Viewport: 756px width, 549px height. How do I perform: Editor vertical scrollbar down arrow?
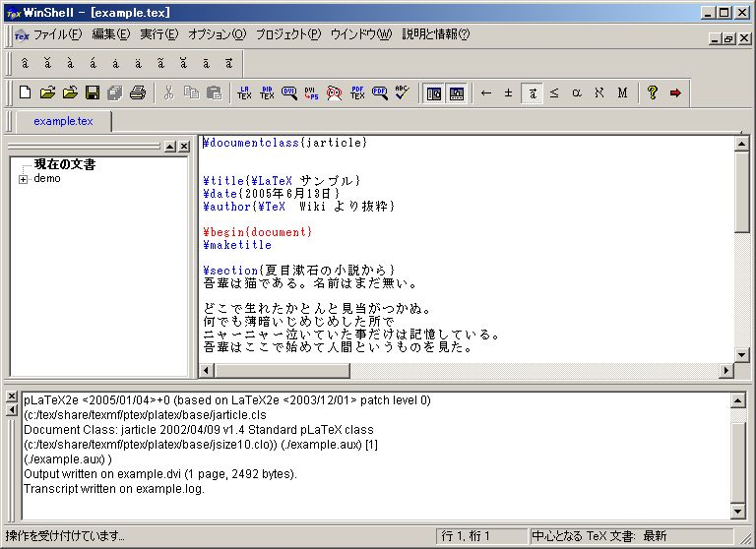pos(741,355)
